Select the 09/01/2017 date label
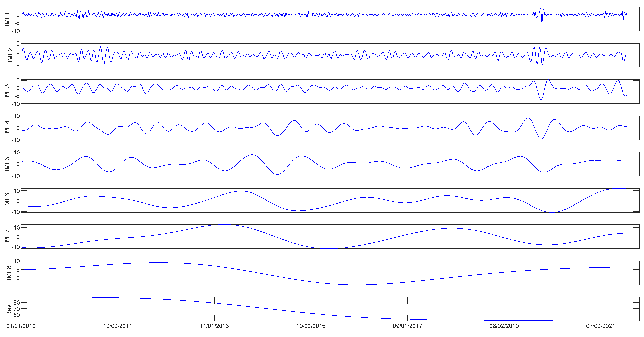644x337 pixels. click(408, 326)
